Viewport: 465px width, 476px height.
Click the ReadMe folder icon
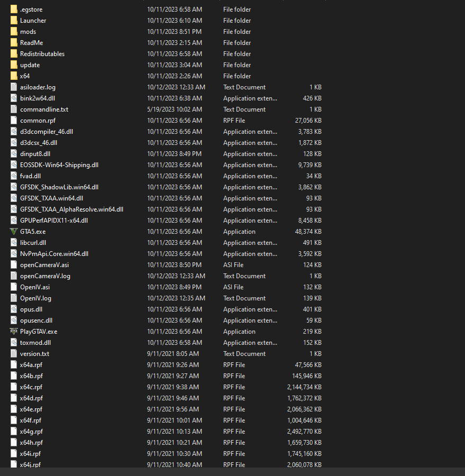point(14,43)
